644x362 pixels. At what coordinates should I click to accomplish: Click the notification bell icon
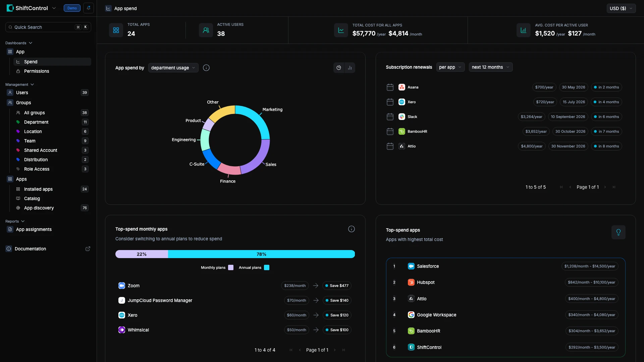(x=89, y=8)
